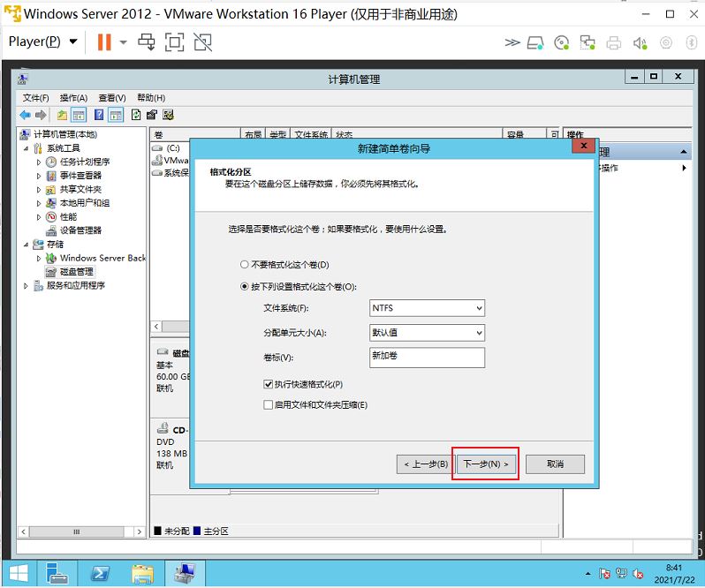Click 取消 cancel button
Screen dimensions: 705x588
pos(556,464)
